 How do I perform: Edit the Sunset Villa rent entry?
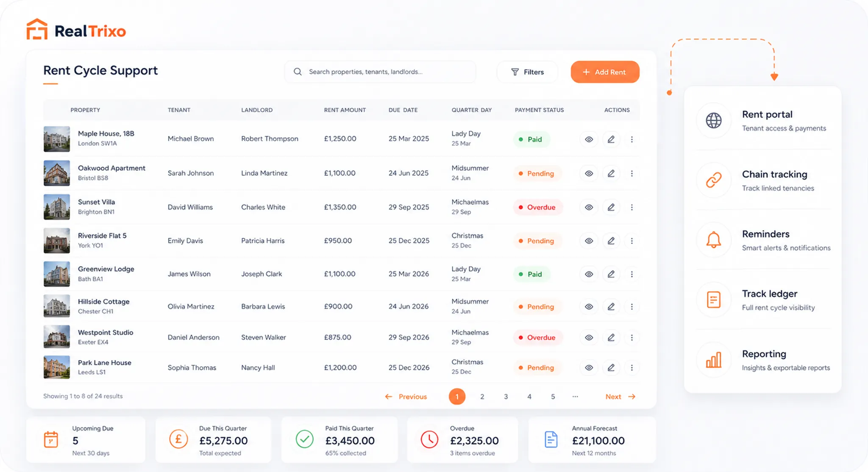611,207
